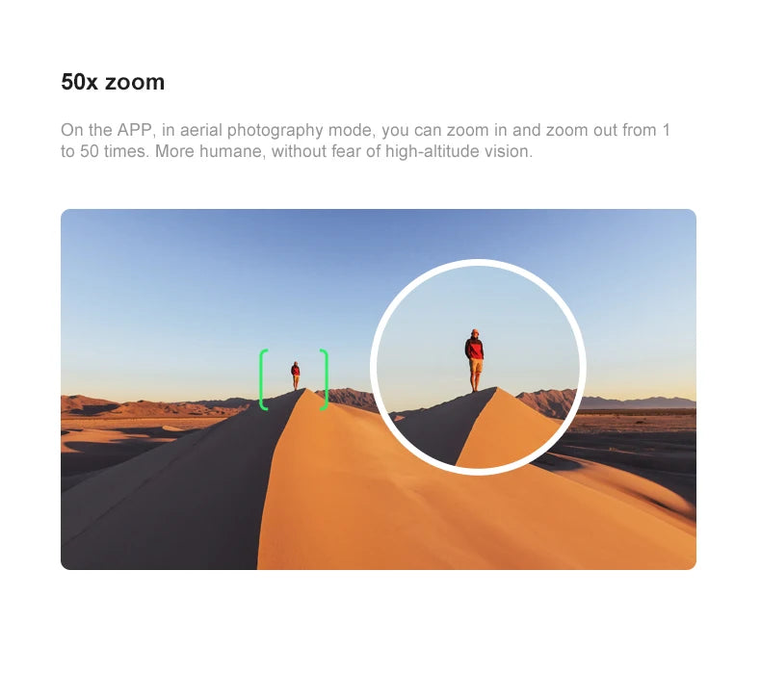Click the distant mountains on the right horizon
The image size is (761, 700).
(641, 402)
